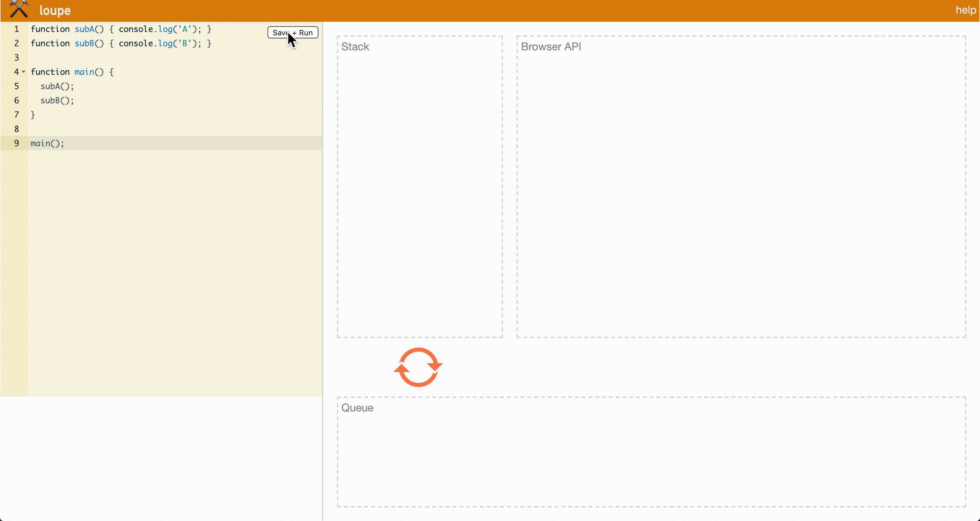Viewport: 980px width, 521px height.
Task: Click the subB(); call inside main
Action: point(57,101)
